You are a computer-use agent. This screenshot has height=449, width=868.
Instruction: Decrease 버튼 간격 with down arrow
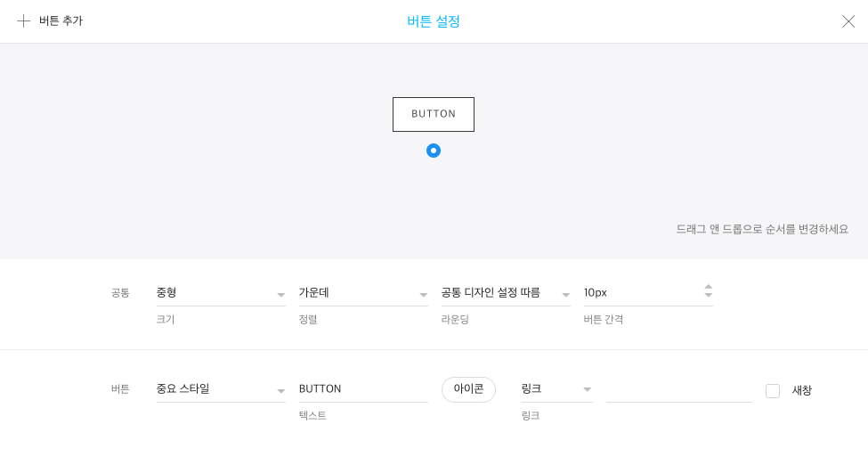(708, 296)
